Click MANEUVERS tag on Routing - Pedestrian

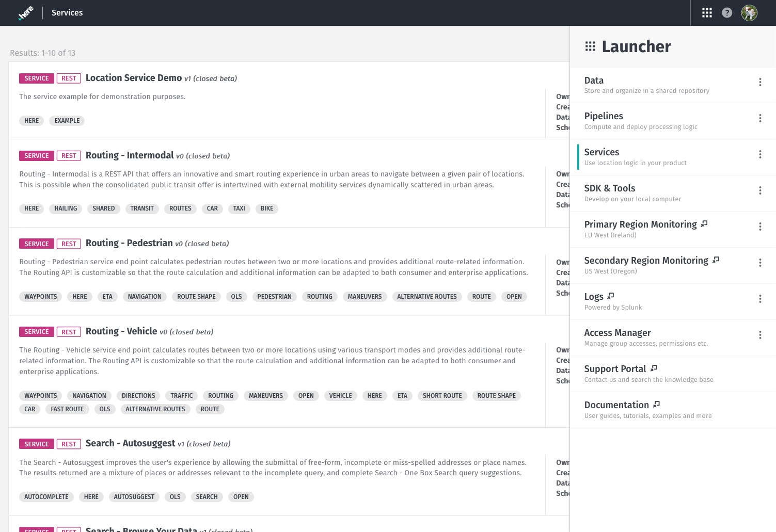tap(365, 297)
